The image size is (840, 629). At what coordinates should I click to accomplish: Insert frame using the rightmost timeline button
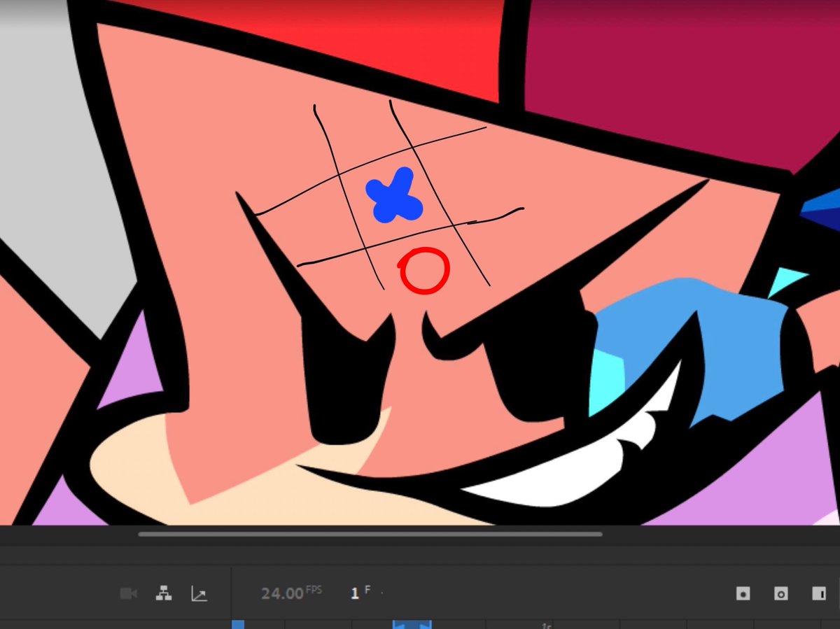pyautogui.click(x=818, y=594)
